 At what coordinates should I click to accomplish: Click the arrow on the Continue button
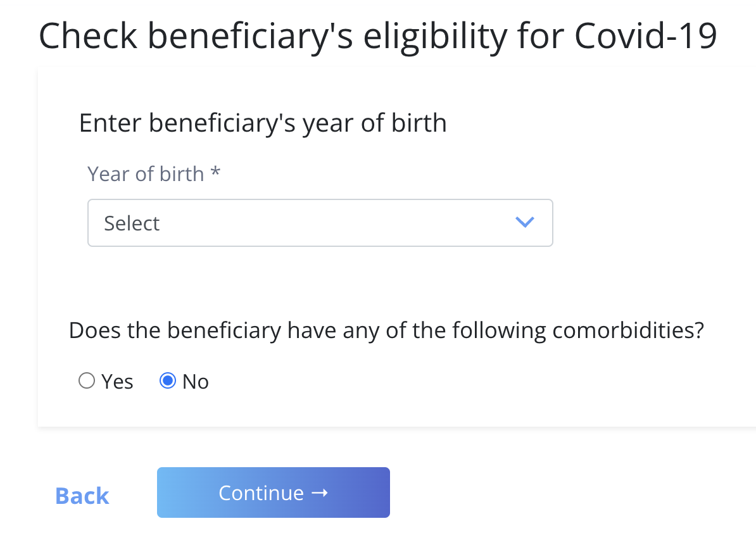click(320, 492)
